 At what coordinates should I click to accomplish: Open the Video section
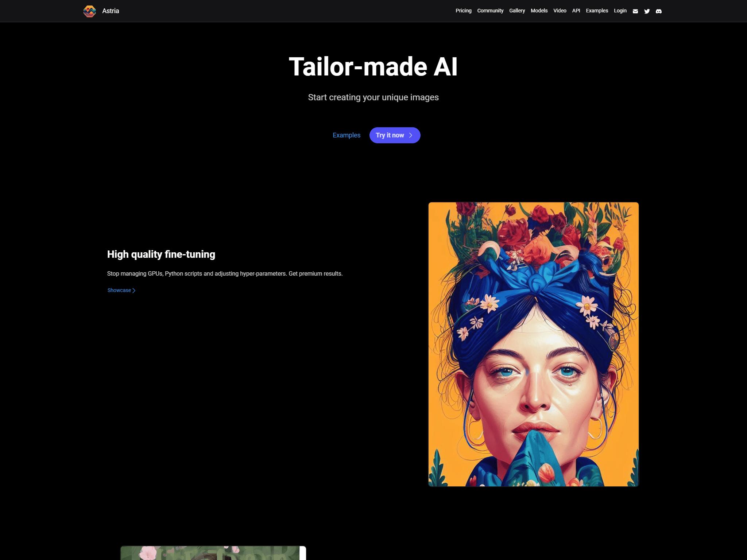560,11
